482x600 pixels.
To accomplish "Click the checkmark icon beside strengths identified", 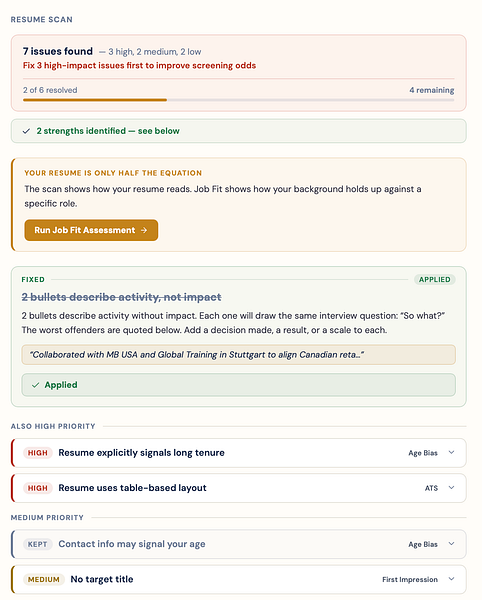I will (26, 131).
